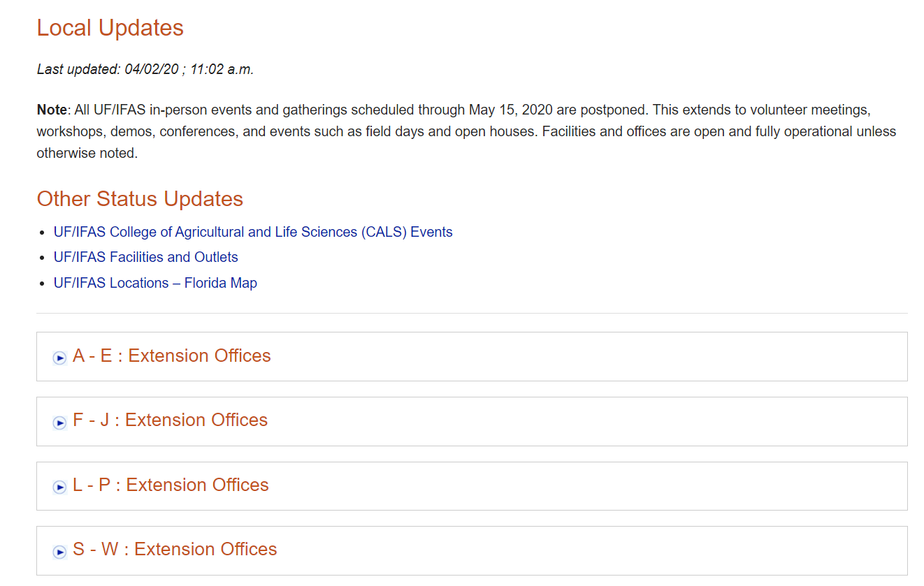This screenshot has height=586, width=924.
Task: Expand the S - W : Extension Offices section title
Action: (175, 549)
